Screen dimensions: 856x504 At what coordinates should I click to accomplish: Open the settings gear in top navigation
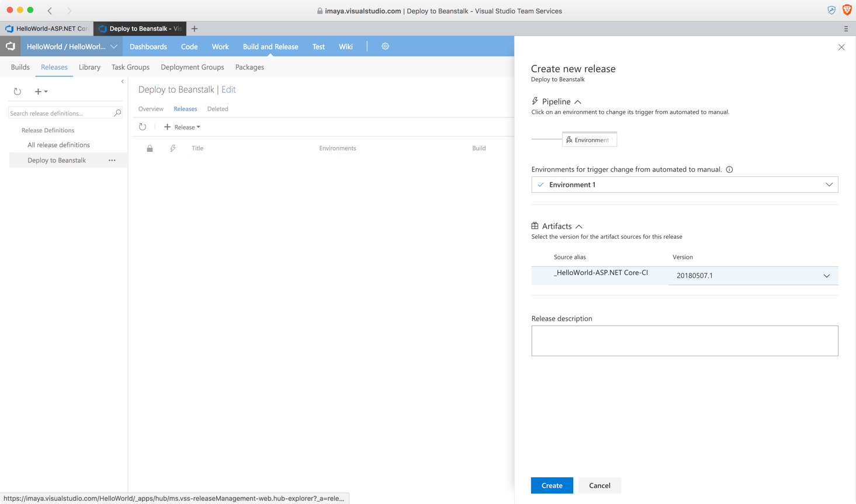[385, 46]
